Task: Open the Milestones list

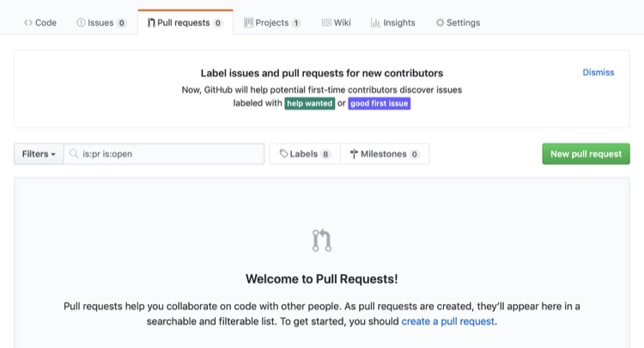Action: click(385, 154)
